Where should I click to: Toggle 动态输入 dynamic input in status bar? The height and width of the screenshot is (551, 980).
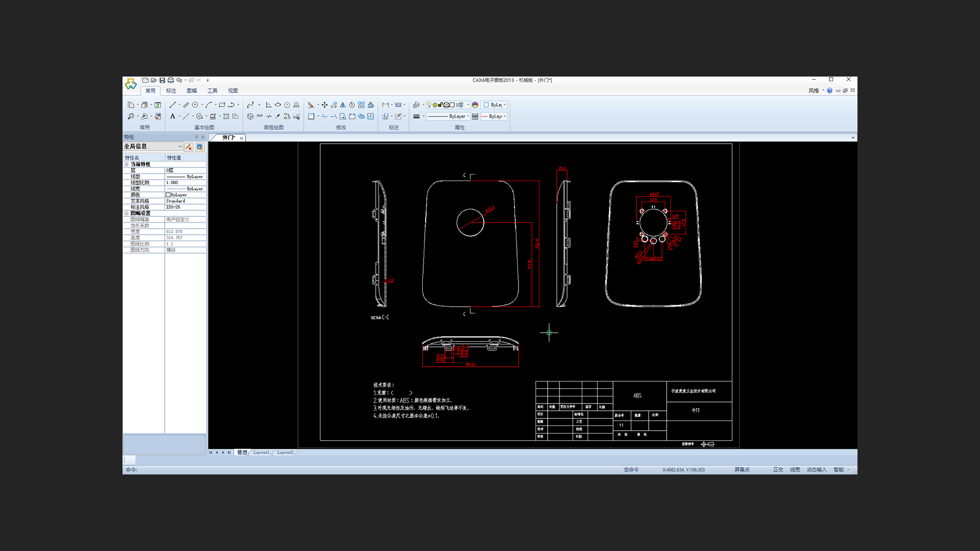816,469
